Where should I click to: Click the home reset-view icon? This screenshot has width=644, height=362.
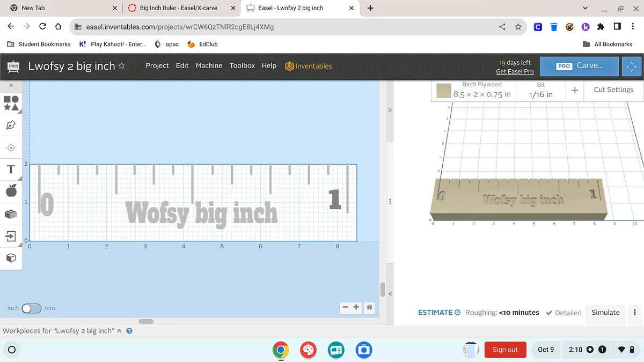coord(369,307)
